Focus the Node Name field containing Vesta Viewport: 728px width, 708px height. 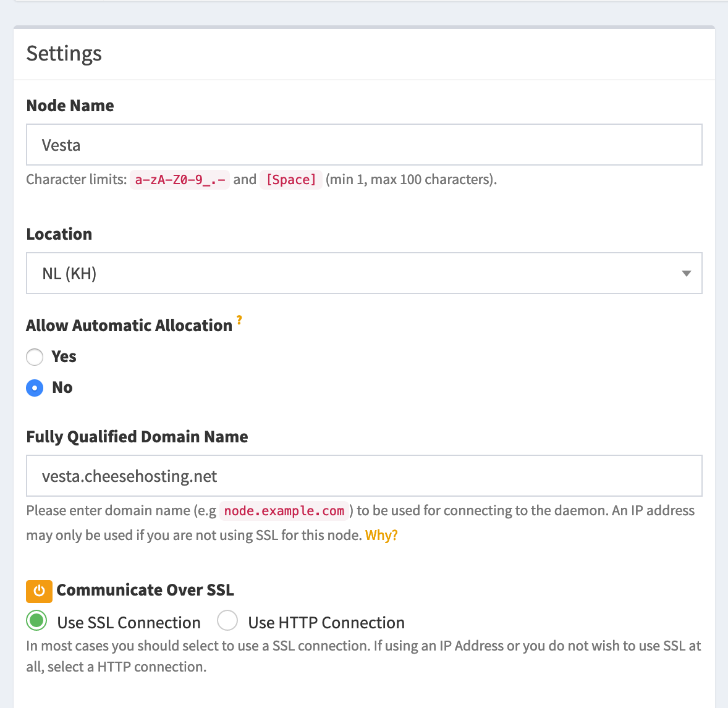pos(364,145)
